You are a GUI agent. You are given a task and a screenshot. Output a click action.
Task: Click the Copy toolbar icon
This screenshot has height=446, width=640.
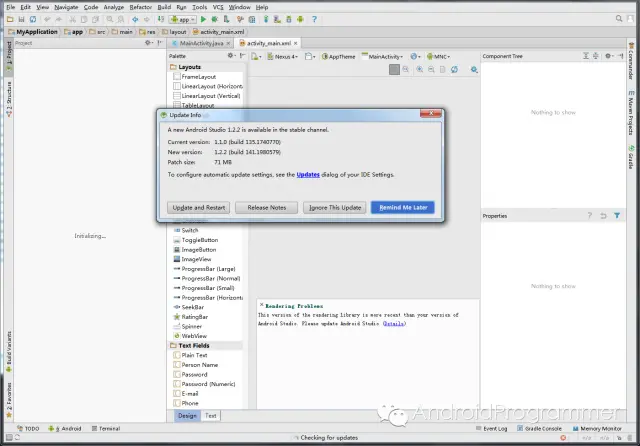click(x=84, y=19)
